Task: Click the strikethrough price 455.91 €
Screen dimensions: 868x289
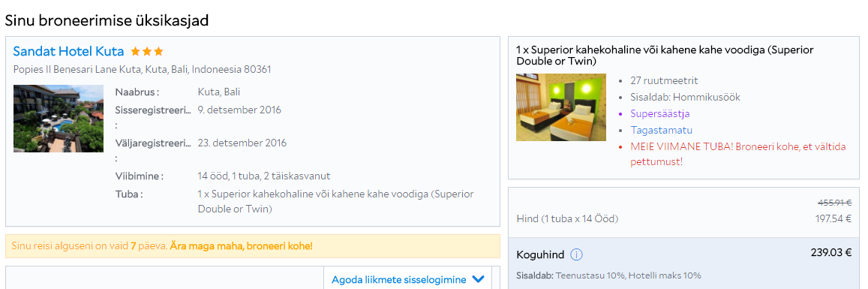Action: pyautogui.click(x=834, y=203)
